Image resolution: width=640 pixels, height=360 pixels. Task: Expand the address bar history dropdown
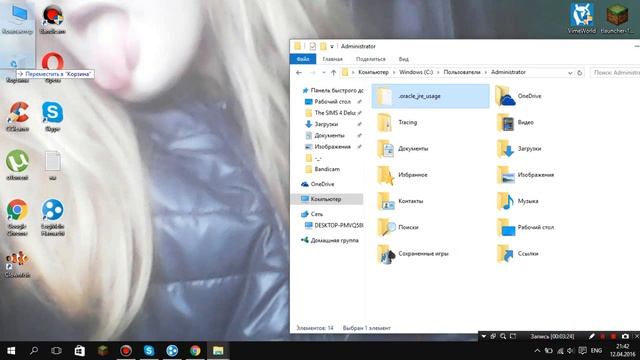[x=570, y=73]
